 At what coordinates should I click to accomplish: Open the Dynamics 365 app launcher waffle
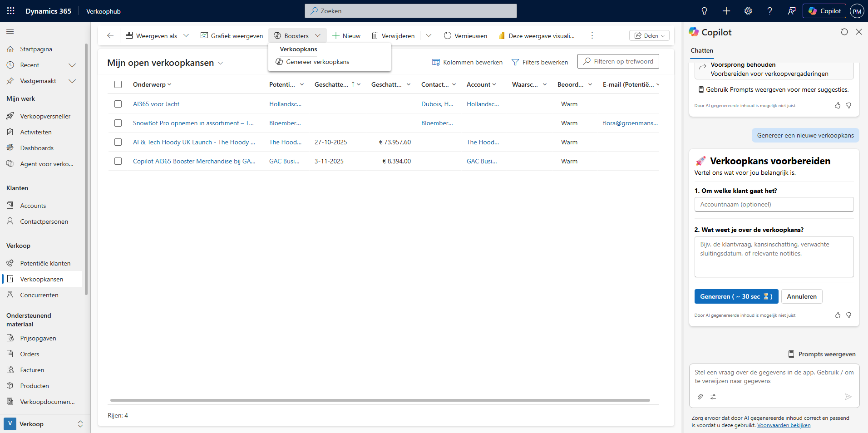pos(11,11)
